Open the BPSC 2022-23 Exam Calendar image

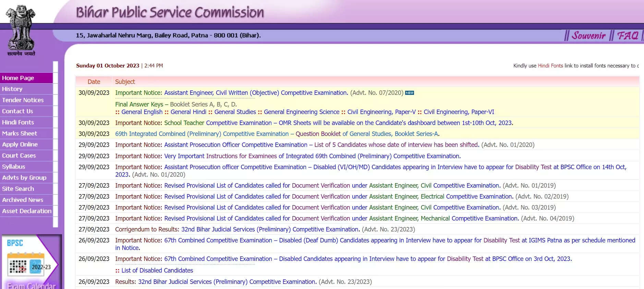[31, 262]
